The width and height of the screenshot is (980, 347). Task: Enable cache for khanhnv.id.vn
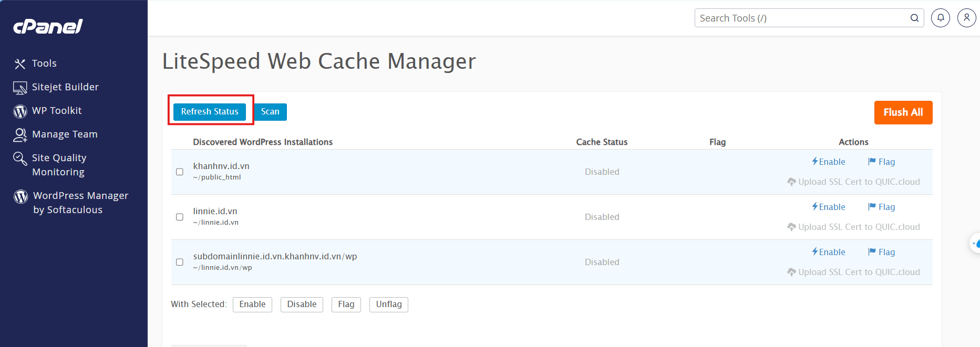[829, 162]
